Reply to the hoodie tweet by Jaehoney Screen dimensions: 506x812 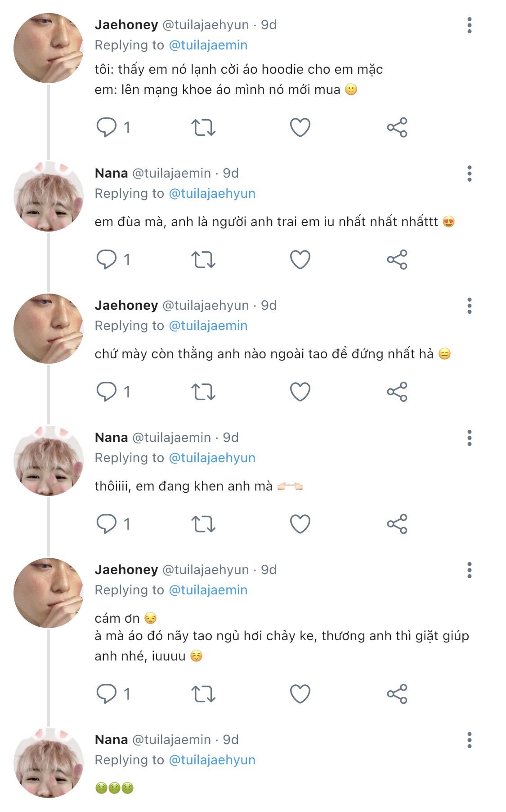(107, 127)
